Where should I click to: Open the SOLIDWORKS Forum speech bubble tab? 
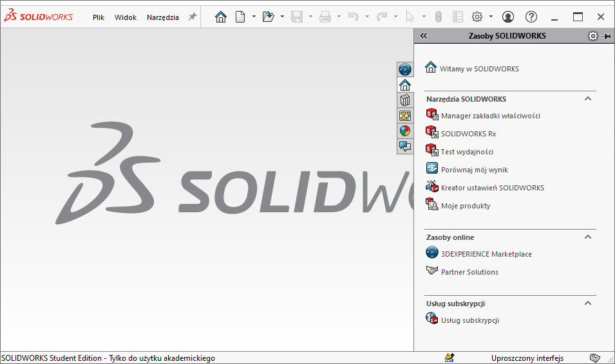pyautogui.click(x=405, y=147)
